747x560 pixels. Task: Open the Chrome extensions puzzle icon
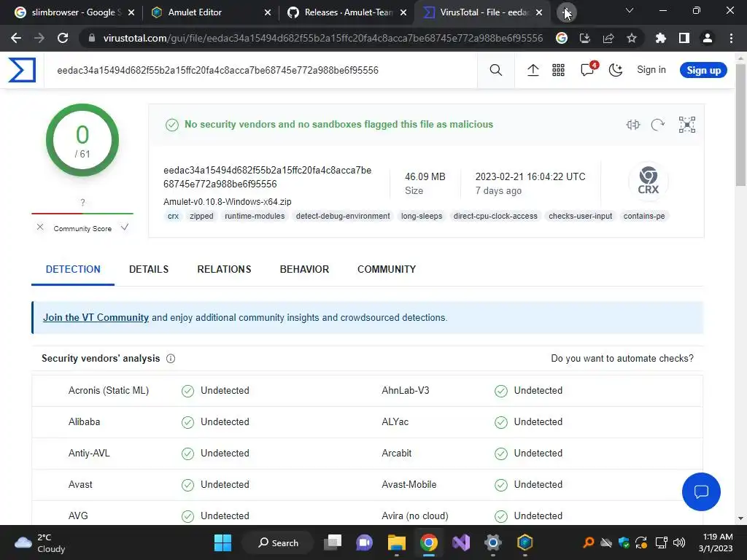tap(661, 38)
